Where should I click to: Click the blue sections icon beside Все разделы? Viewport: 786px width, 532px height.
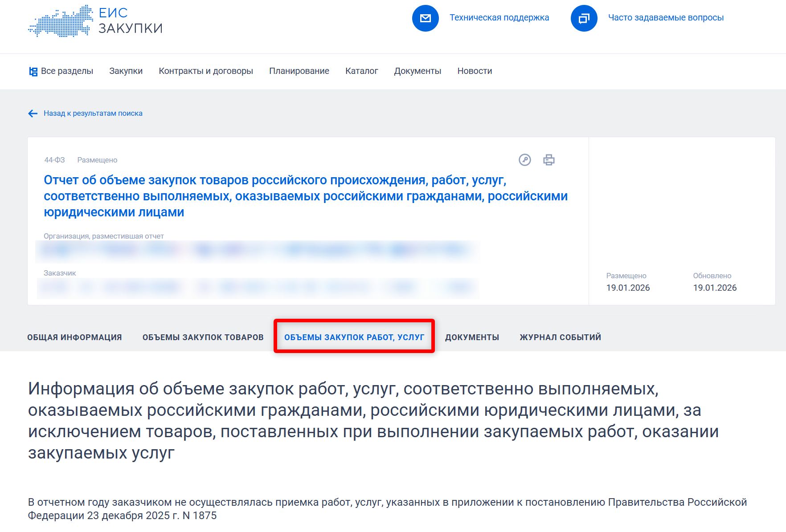pyautogui.click(x=33, y=71)
